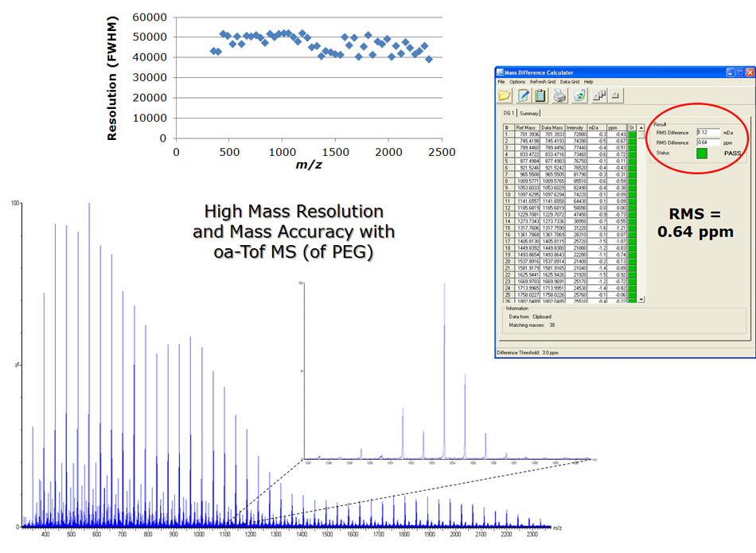The height and width of the screenshot is (553, 756).
Task: Select Data Mass cell 1449.8380
Action: (552, 247)
